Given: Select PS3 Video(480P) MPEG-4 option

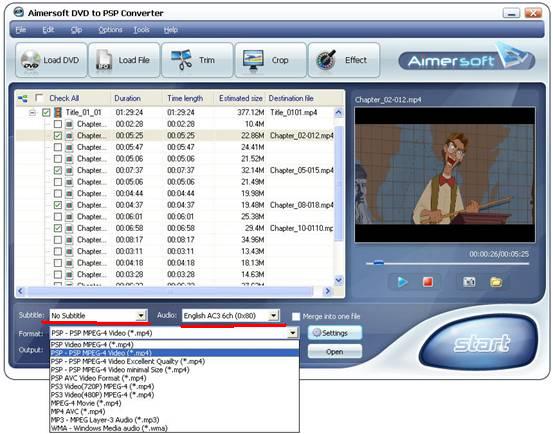Looking at the screenshot, I should coord(174,395).
